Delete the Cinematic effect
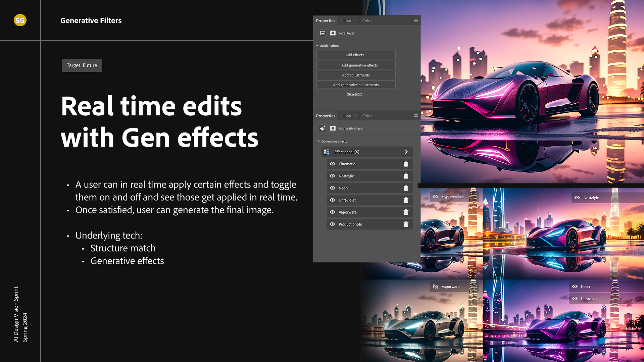This screenshot has height=362, width=644. tap(406, 164)
